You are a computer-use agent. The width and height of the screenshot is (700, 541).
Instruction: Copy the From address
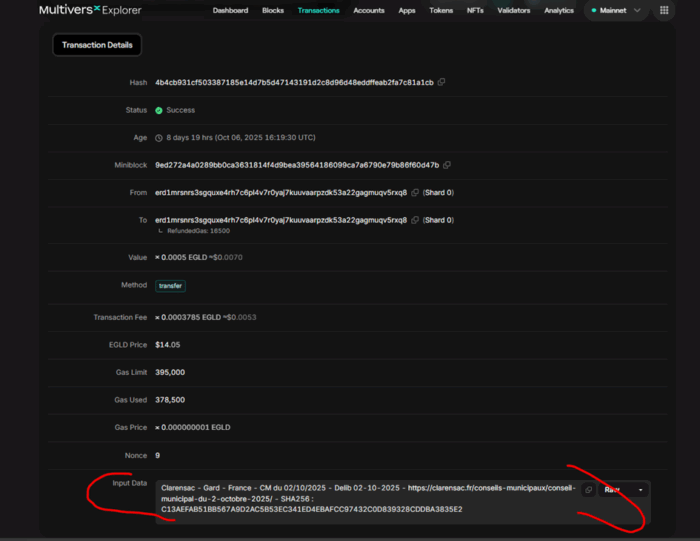click(x=415, y=192)
